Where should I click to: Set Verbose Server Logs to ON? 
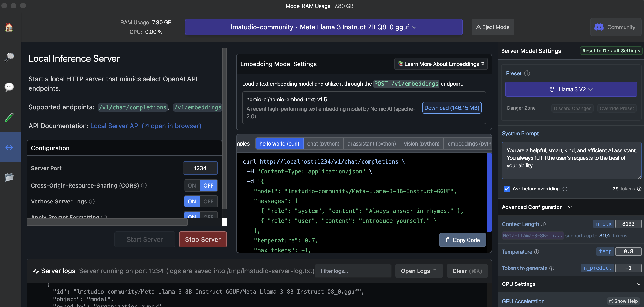tap(192, 202)
